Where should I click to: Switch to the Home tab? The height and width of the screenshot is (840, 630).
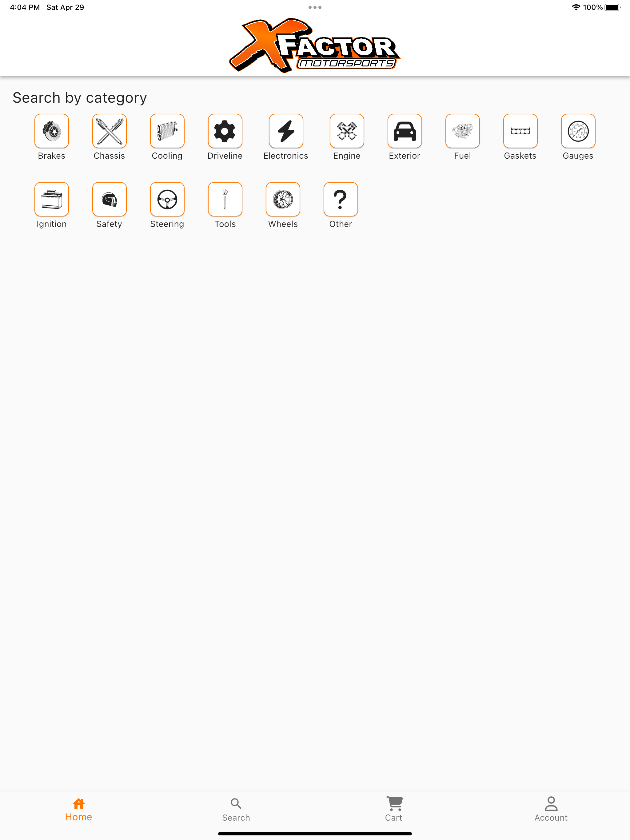coord(79,810)
